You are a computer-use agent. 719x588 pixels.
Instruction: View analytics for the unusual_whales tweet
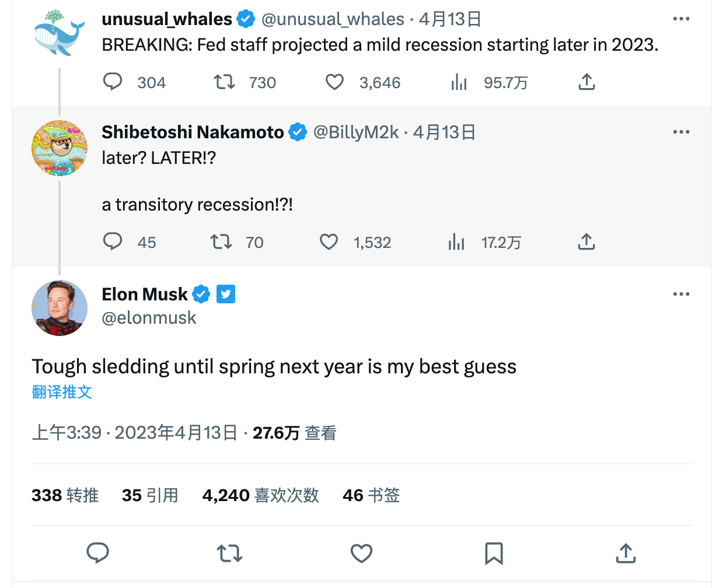click(x=459, y=82)
